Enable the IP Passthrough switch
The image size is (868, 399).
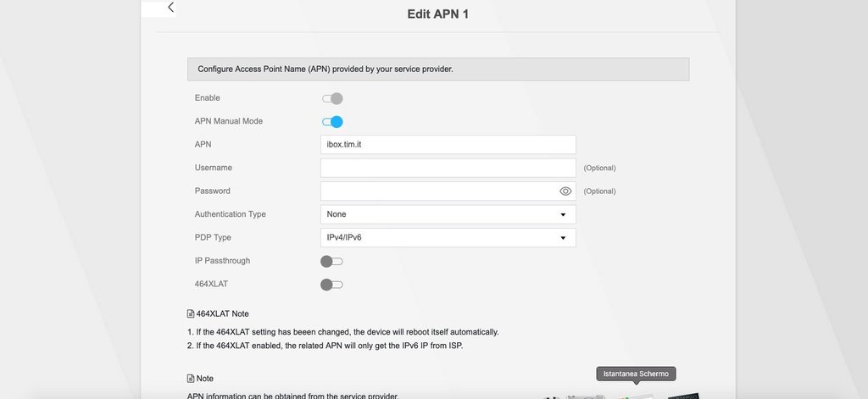pyautogui.click(x=331, y=261)
